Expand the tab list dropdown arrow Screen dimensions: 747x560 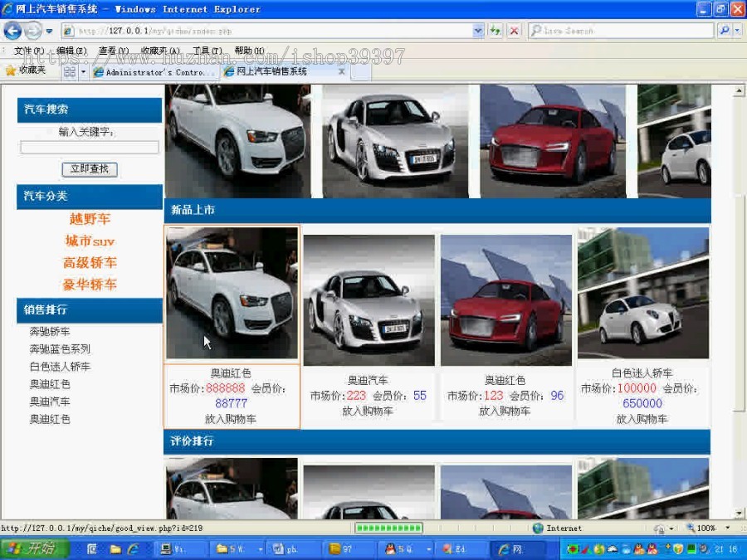[x=83, y=72]
